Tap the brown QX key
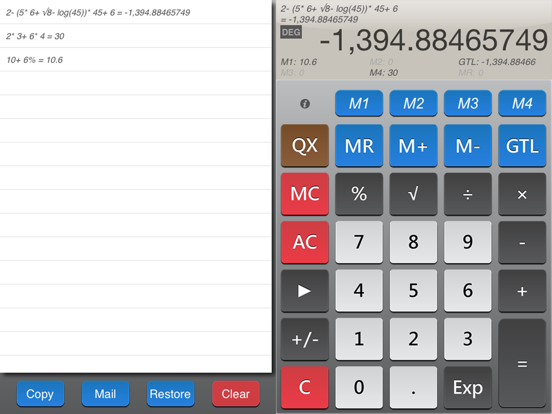The width and height of the screenshot is (552, 414). (305, 145)
